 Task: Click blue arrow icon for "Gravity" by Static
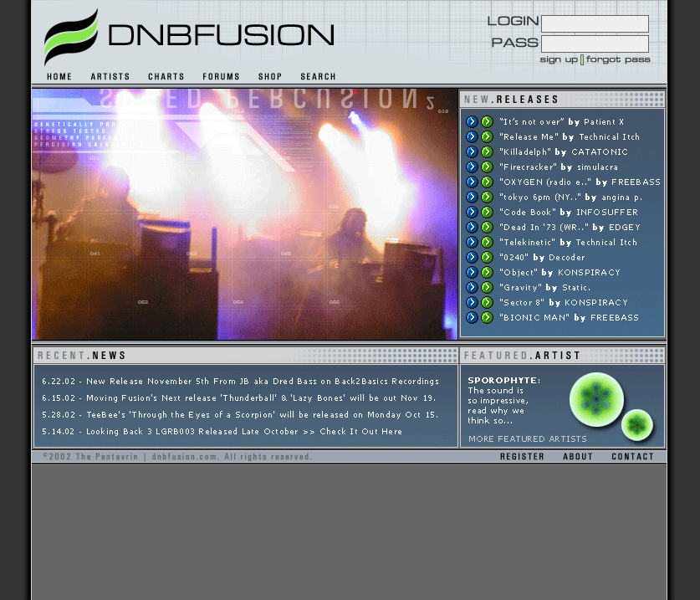pos(472,287)
